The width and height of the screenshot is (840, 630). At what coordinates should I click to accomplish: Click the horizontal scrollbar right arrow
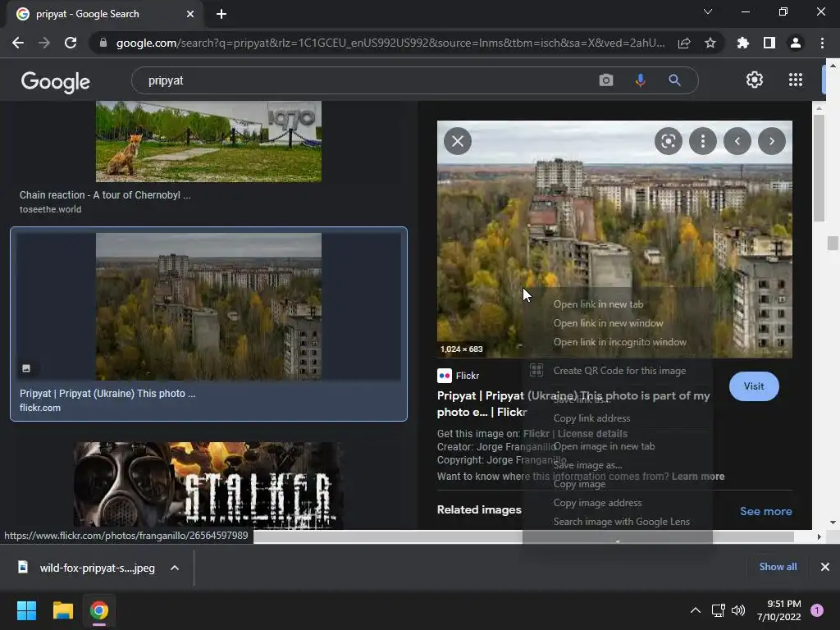pyautogui.click(x=818, y=536)
